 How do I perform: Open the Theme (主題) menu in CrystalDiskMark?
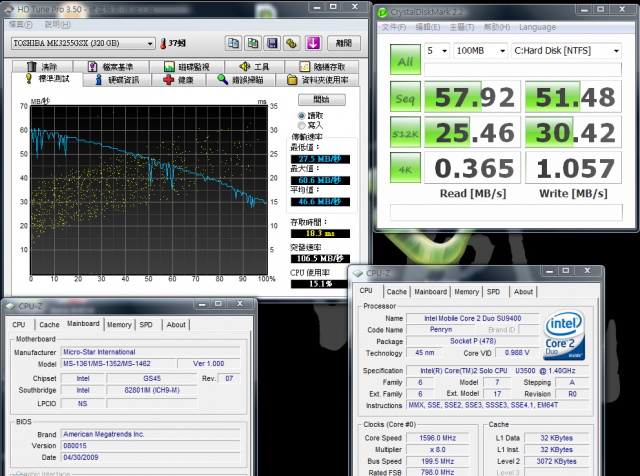pos(462,27)
